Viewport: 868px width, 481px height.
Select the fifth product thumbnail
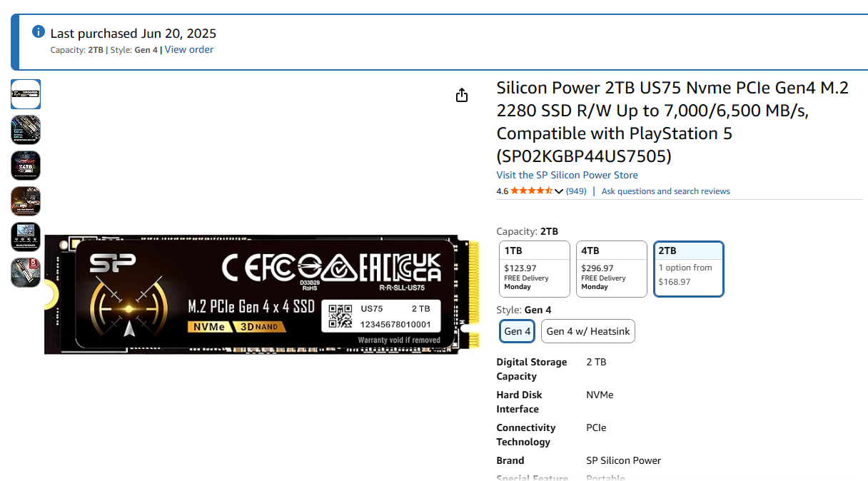click(x=26, y=237)
